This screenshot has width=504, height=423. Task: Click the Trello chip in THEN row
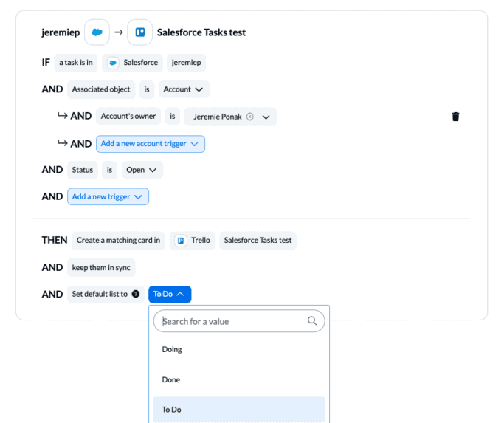(x=193, y=241)
